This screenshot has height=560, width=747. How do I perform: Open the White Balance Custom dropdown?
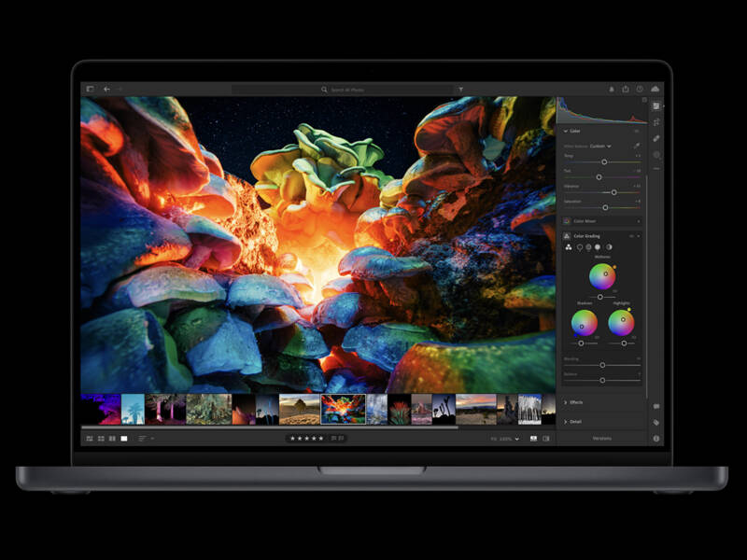click(599, 146)
